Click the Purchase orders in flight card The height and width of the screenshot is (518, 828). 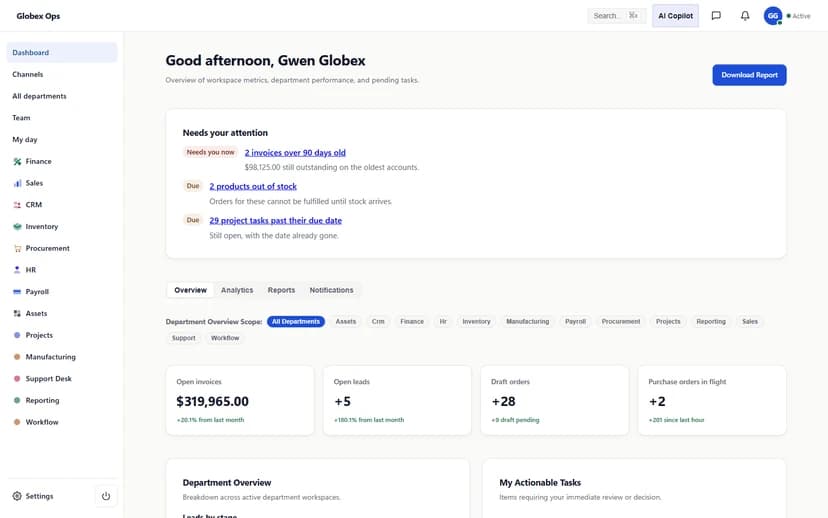pos(712,400)
